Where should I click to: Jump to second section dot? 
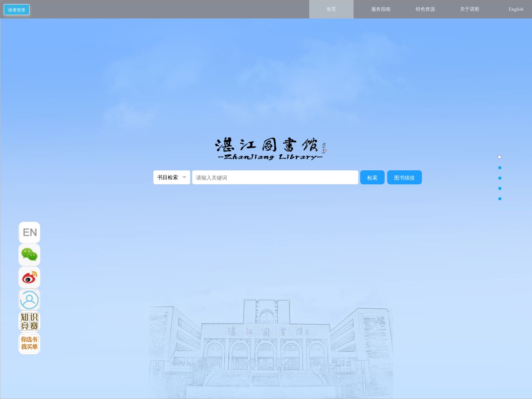[x=500, y=168]
